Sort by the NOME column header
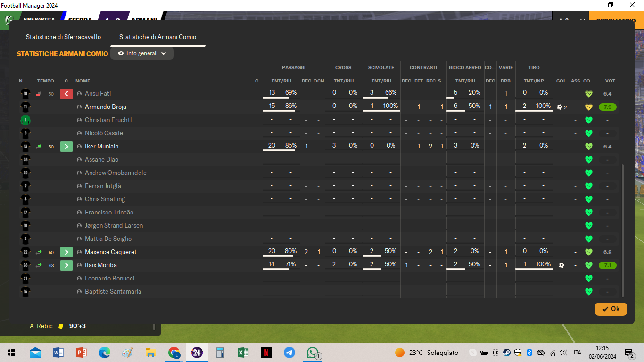Image resolution: width=644 pixels, height=362 pixels. [x=83, y=81]
